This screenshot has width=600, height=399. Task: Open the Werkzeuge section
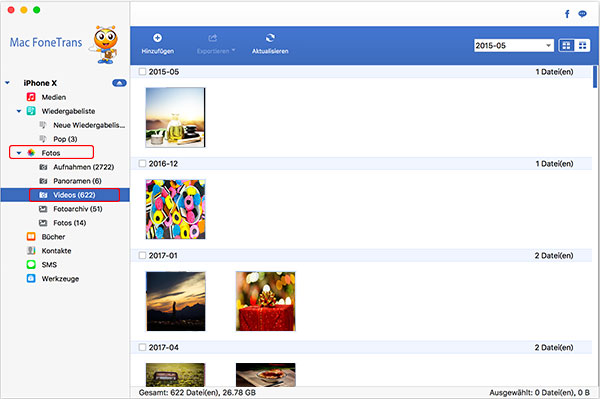60,278
